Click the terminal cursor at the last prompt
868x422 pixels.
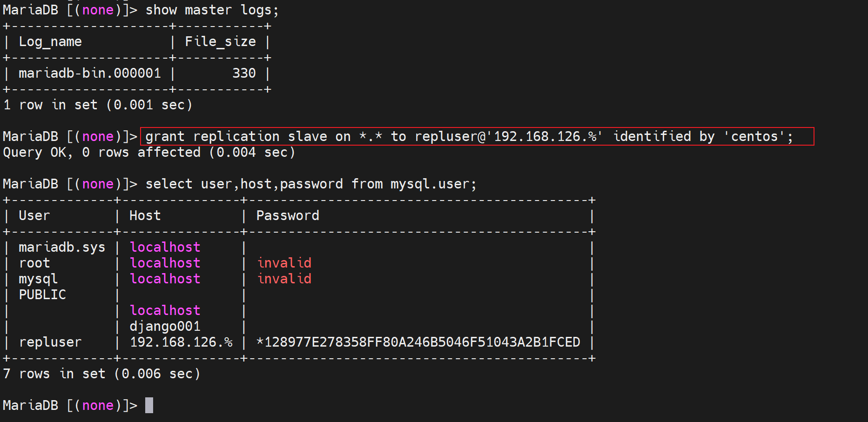point(149,405)
